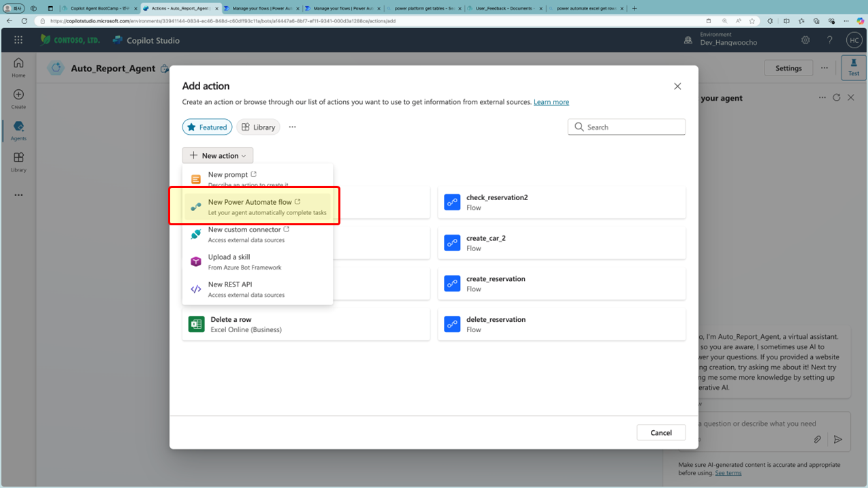Choose New prompt from the menu

click(257, 179)
